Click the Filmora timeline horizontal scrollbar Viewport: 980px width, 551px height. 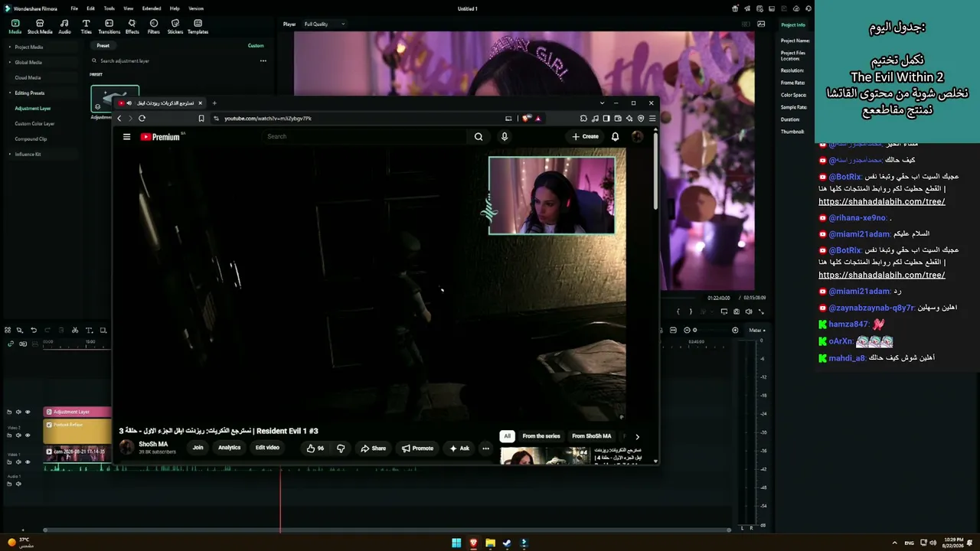point(387,530)
